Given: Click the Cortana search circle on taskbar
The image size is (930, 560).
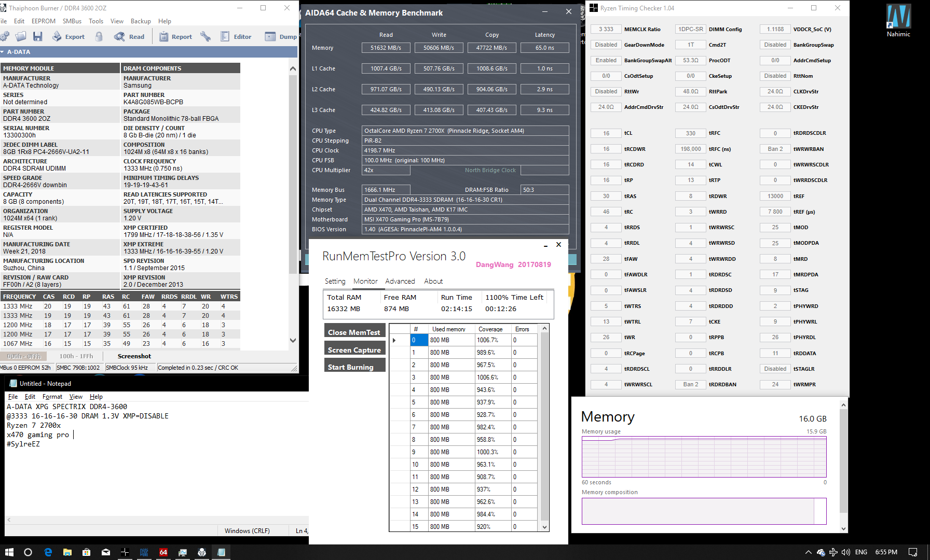Looking at the screenshot, I should click(28, 552).
